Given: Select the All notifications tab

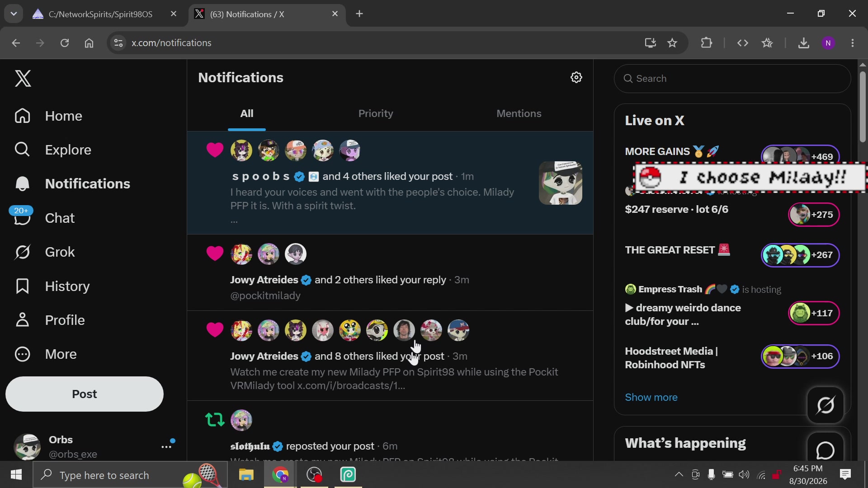Looking at the screenshot, I should pos(246,113).
